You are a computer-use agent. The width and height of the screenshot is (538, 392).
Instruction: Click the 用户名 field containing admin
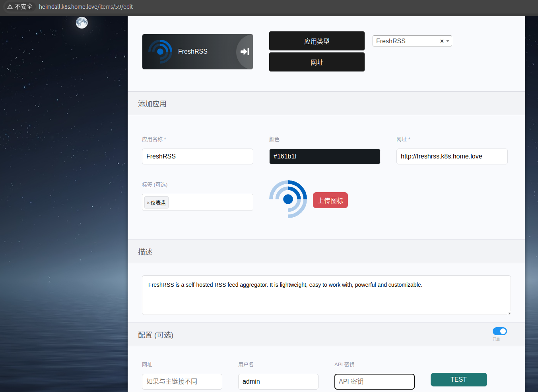278,382
